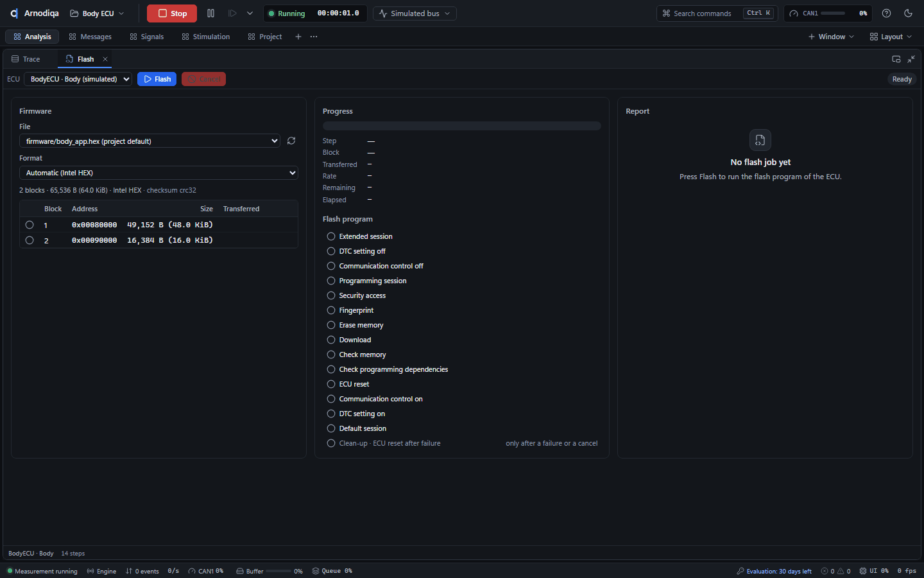This screenshot has height=578, width=924.
Task: Stop the measurement with the Stop button
Action: click(172, 13)
